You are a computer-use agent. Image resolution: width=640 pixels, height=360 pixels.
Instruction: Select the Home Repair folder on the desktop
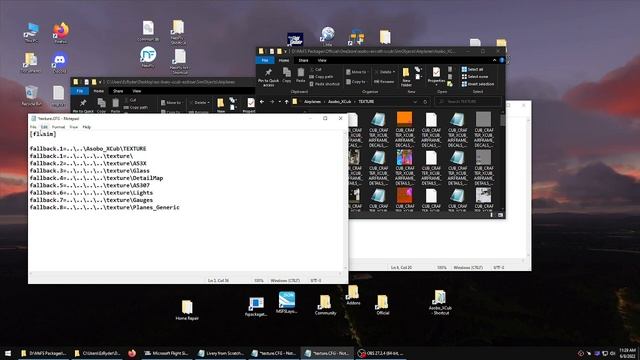click(187, 310)
